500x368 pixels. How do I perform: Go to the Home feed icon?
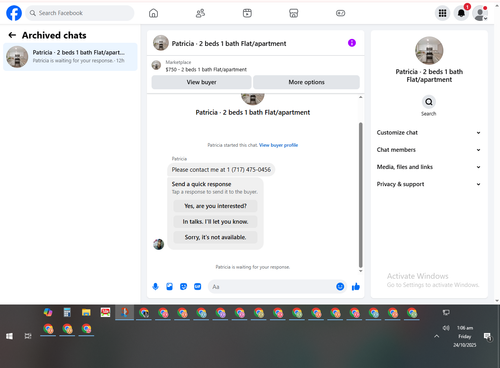point(153,13)
